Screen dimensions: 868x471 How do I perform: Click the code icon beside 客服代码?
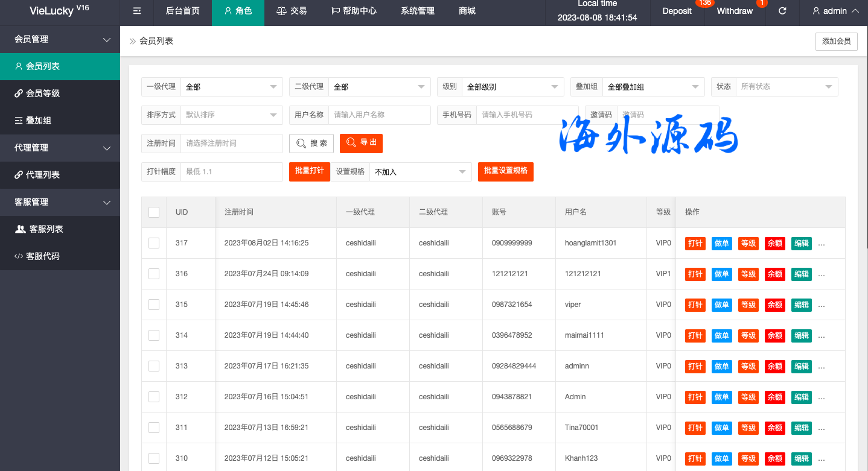(19, 256)
